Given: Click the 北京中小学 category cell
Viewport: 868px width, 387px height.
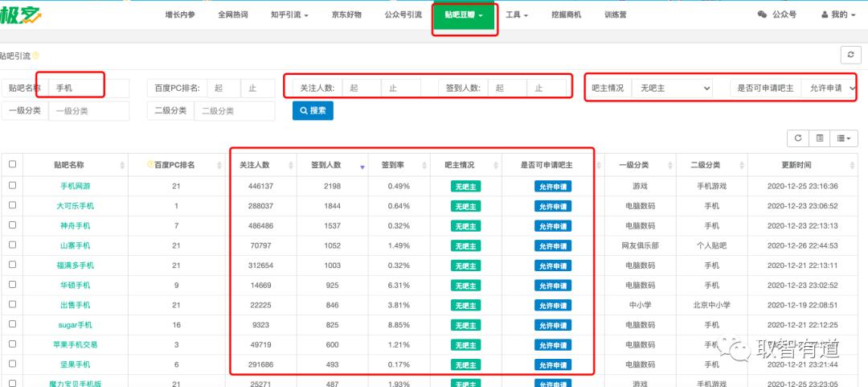Looking at the screenshot, I should tap(711, 306).
